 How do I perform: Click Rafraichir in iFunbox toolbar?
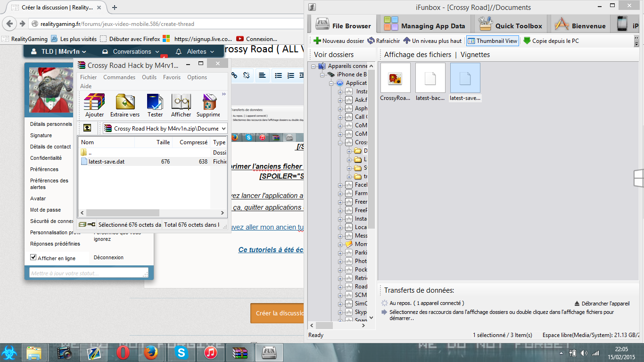(x=384, y=41)
